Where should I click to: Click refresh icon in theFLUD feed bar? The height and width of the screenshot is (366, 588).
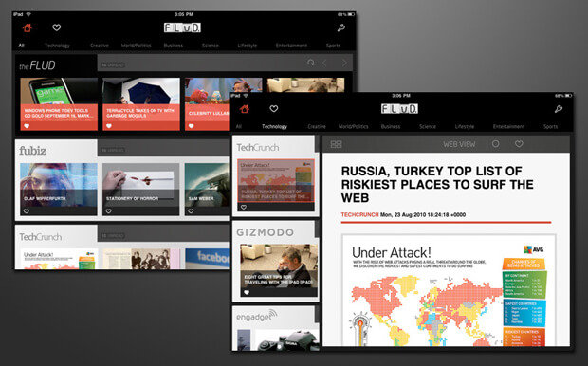(x=310, y=63)
